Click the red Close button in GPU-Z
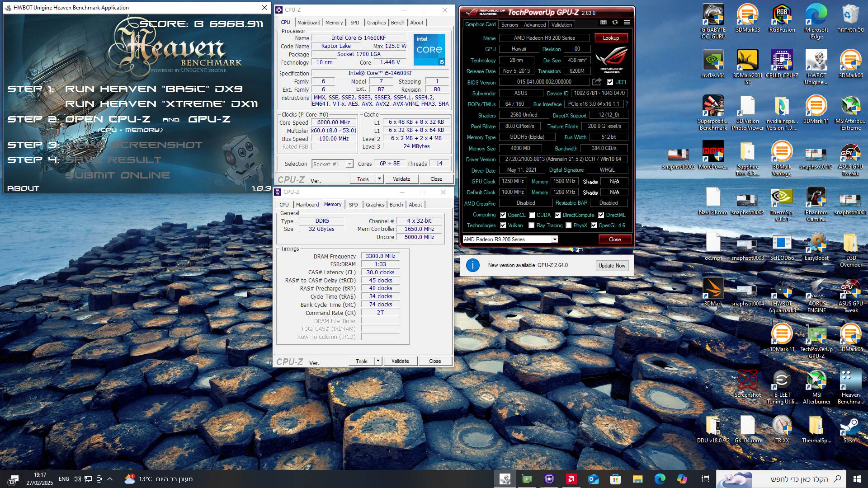Image resolution: width=868 pixels, height=488 pixels. click(615, 239)
